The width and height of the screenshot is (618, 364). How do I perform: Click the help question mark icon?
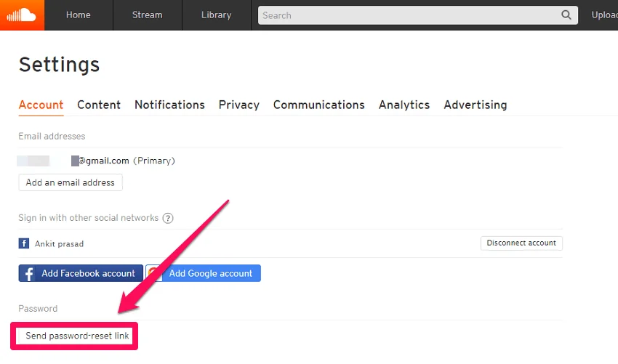coord(168,218)
